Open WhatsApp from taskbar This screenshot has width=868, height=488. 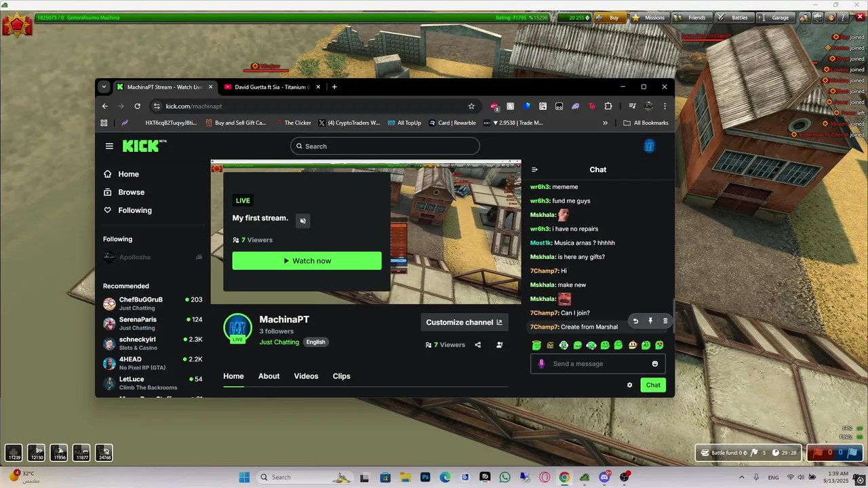[505, 477]
